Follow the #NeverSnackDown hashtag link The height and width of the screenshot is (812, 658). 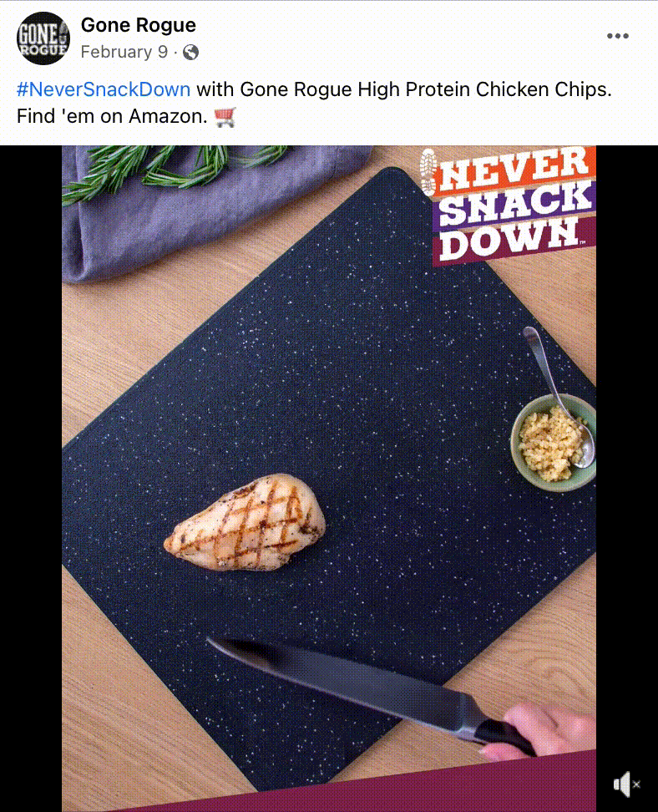pos(104,89)
